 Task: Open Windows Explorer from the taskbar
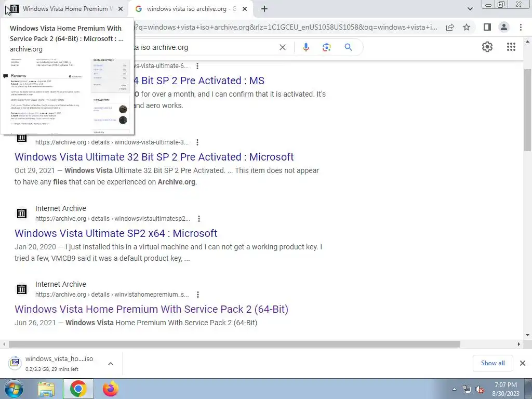46,389
